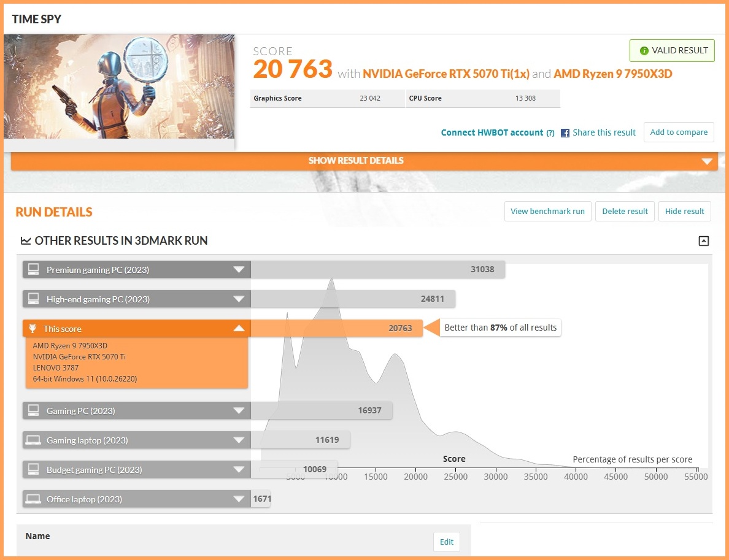Expand the Office laptop (2023) entry
Screen dimensions: 729x560
tap(239, 499)
